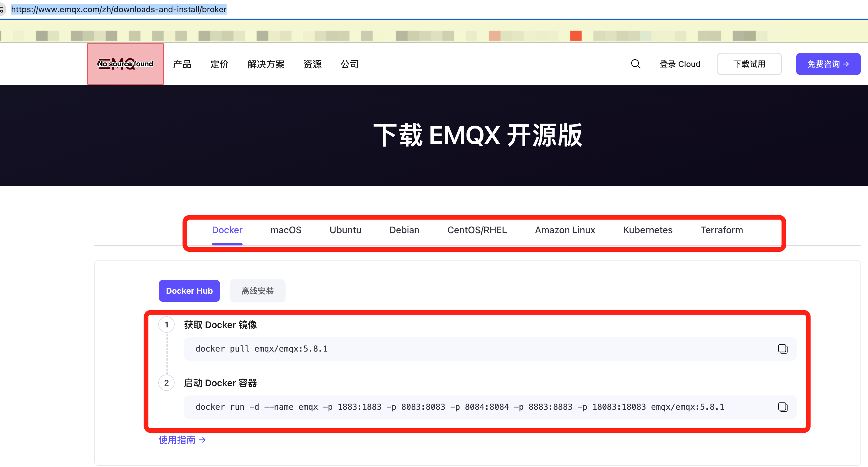Click step 1 circle marker
The image size is (868, 467).
(x=166, y=325)
